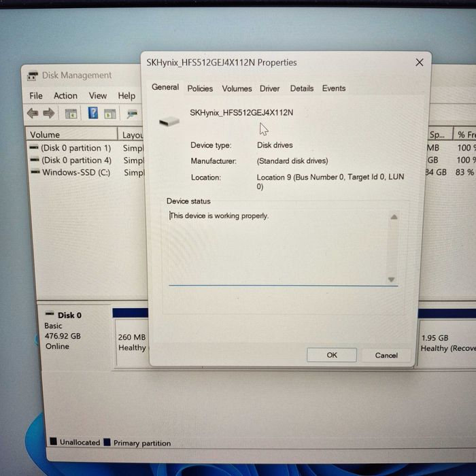This screenshot has width=476, height=476.
Task: Switch to the Details tab
Action: coord(302,88)
